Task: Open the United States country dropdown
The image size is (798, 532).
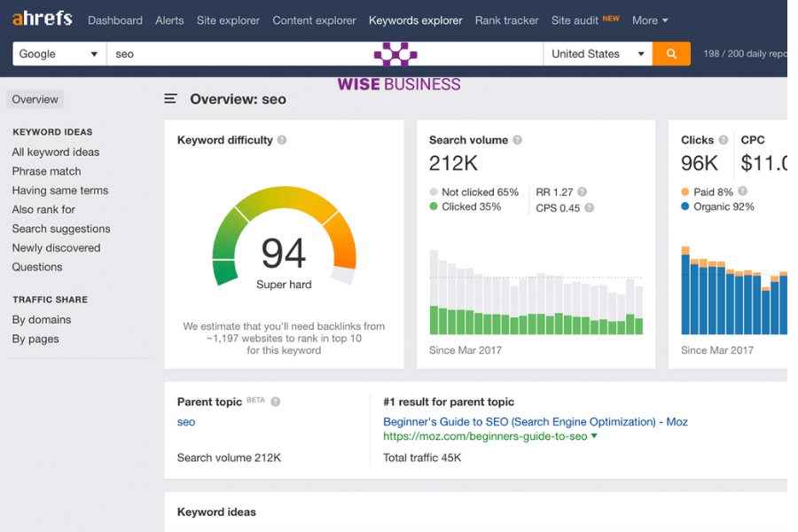Action: 598,53
